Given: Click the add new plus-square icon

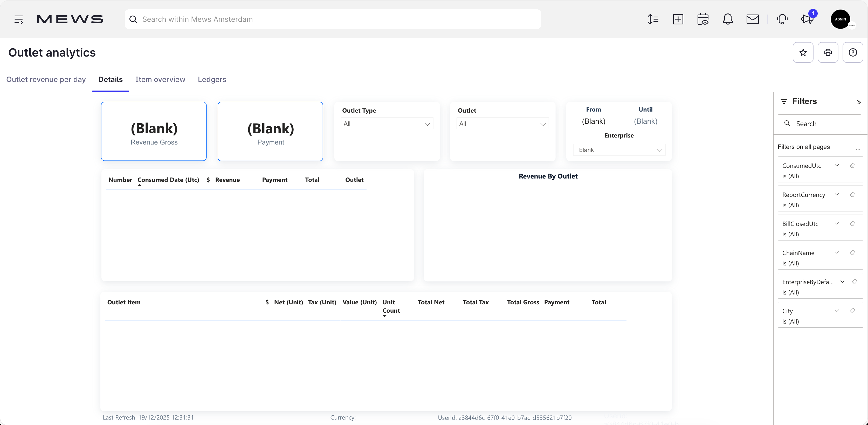Looking at the screenshot, I should click(678, 19).
